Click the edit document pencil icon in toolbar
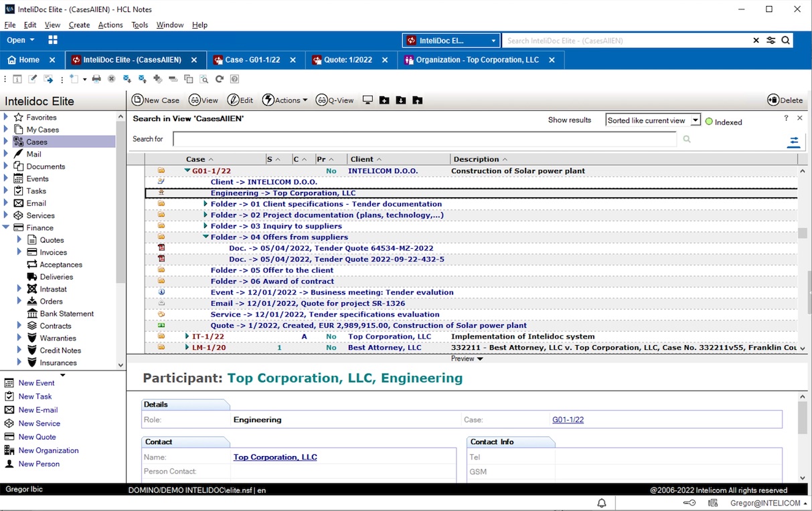The width and height of the screenshot is (812, 511). pyautogui.click(x=33, y=79)
